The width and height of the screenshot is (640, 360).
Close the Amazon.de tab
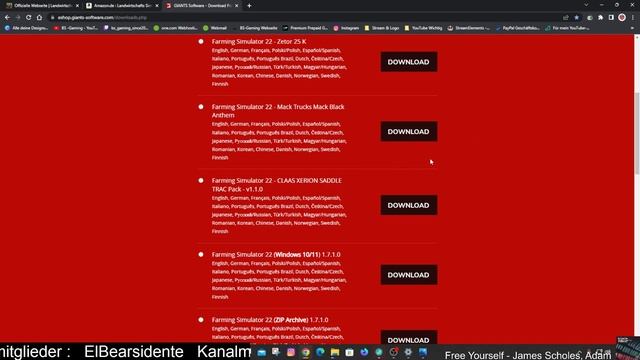pyautogui.click(x=157, y=6)
